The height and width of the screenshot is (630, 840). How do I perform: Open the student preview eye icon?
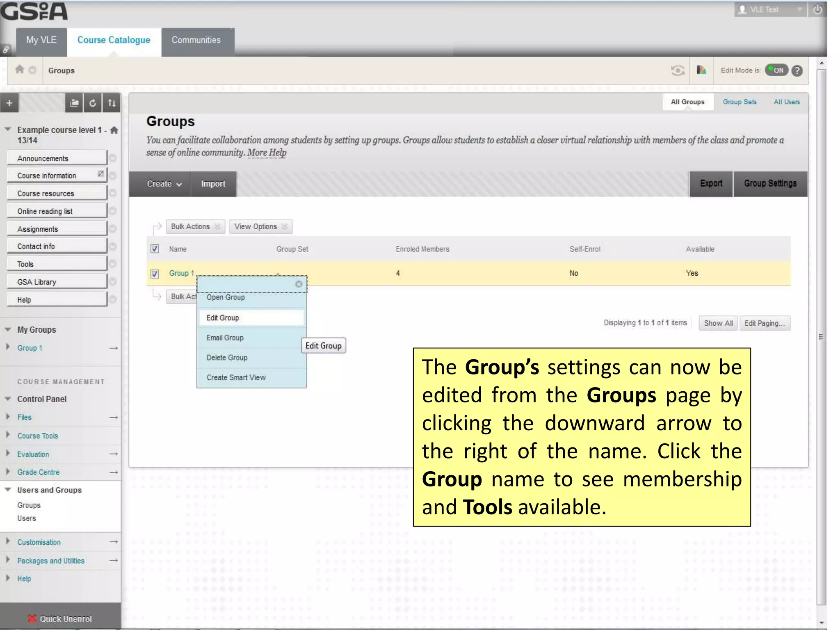click(678, 70)
